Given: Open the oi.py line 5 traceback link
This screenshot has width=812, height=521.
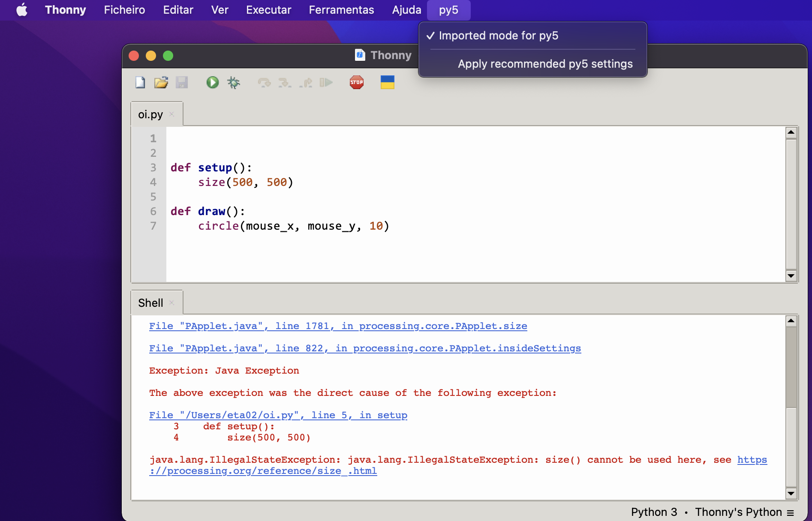Looking at the screenshot, I should pos(278,415).
